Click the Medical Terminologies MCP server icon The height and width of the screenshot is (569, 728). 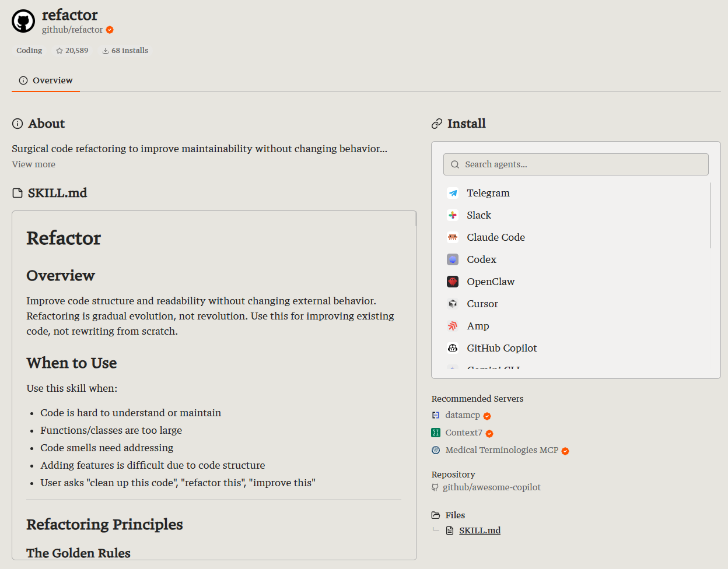point(436,450)
